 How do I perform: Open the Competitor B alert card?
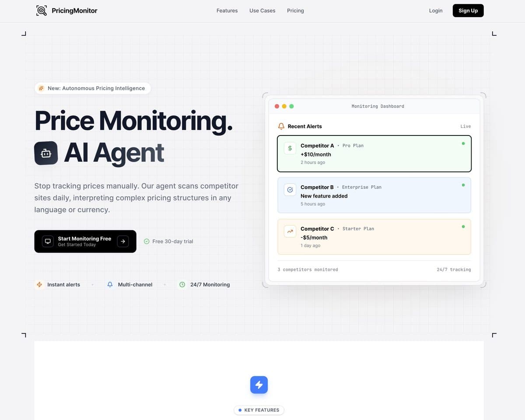[x=374, y=195]
